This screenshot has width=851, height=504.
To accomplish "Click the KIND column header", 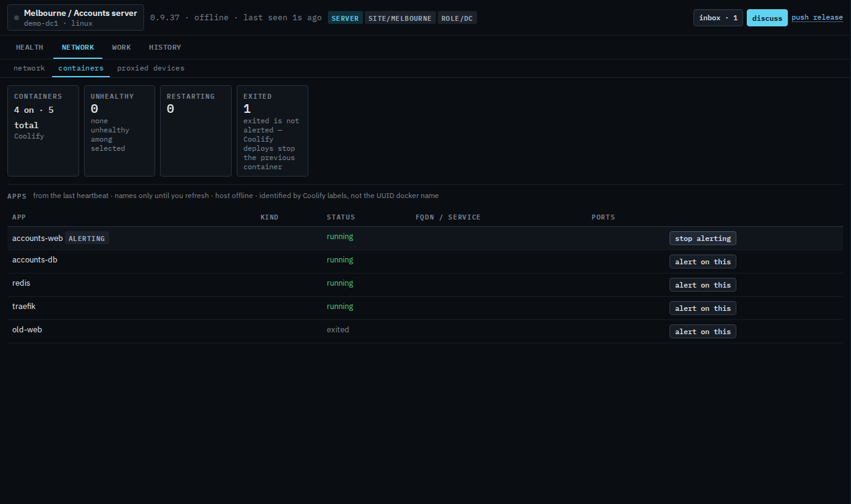I will pyautogui.click(x=269, y=217).
